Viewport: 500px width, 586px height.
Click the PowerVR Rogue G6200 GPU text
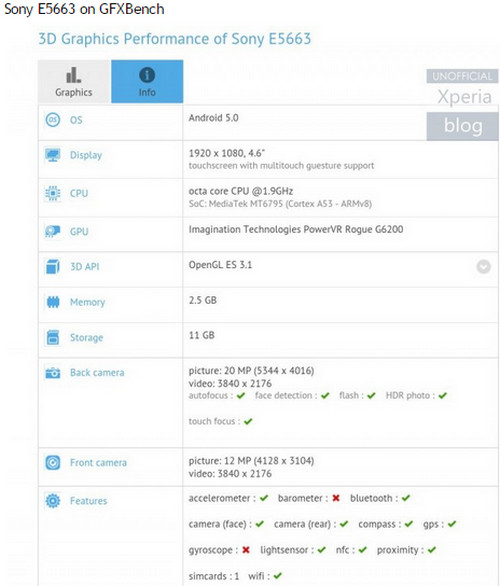click(x=296, y=229)
